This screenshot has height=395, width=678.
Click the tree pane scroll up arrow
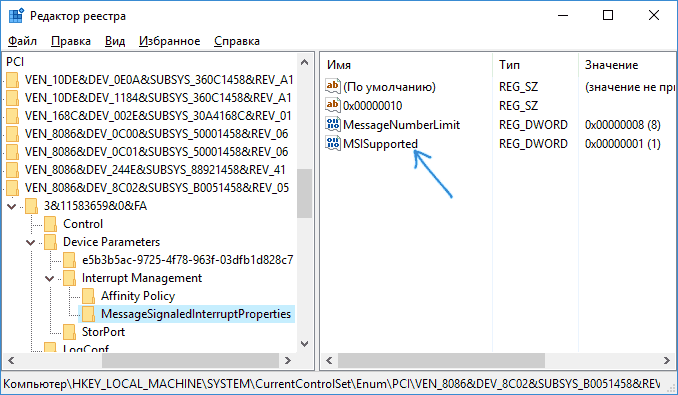point(304,62)
